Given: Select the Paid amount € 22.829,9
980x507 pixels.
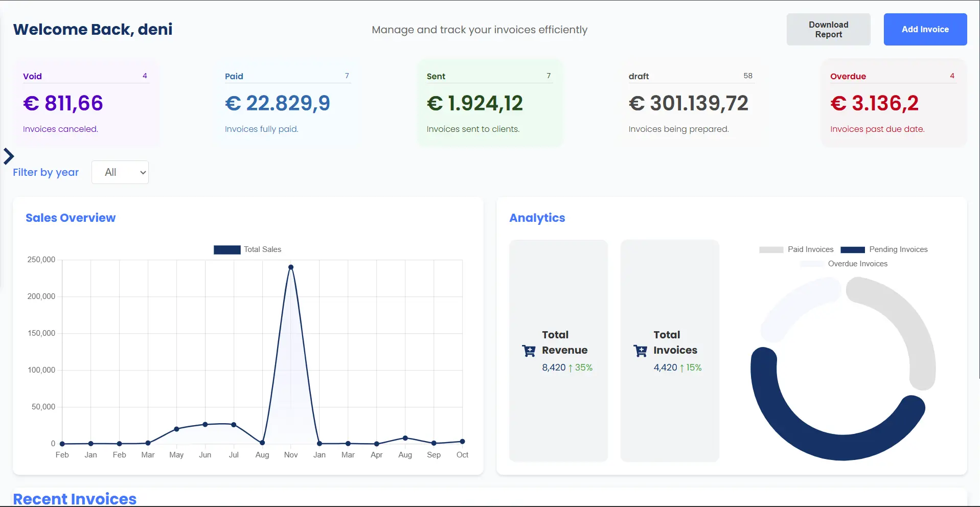Looking at the screenshot, I should coord(278,103).
